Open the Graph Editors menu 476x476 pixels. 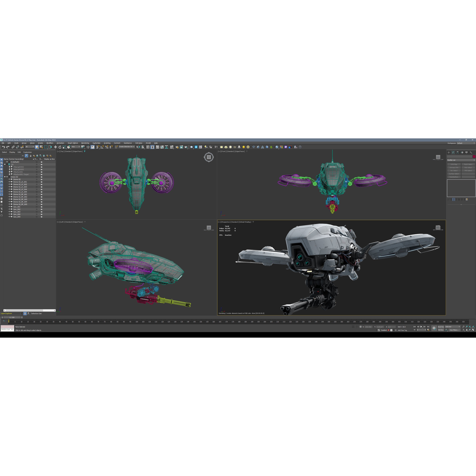(x=73, y=143)
